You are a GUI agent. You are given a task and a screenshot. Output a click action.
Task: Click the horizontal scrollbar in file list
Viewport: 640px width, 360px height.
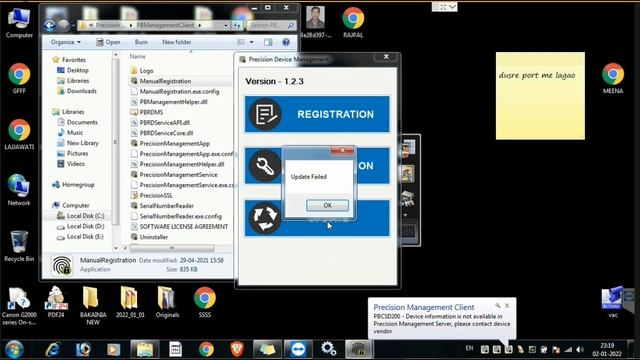point(172,248)
